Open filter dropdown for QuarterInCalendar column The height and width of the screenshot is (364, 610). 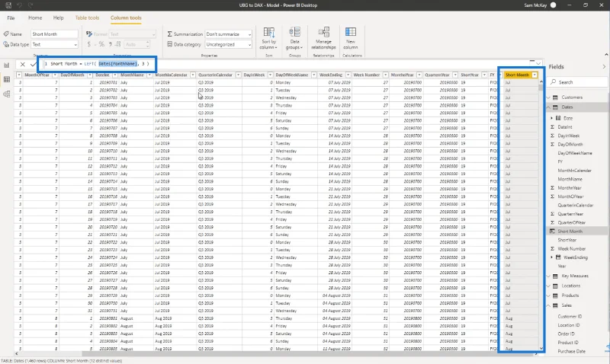(238, 75)
